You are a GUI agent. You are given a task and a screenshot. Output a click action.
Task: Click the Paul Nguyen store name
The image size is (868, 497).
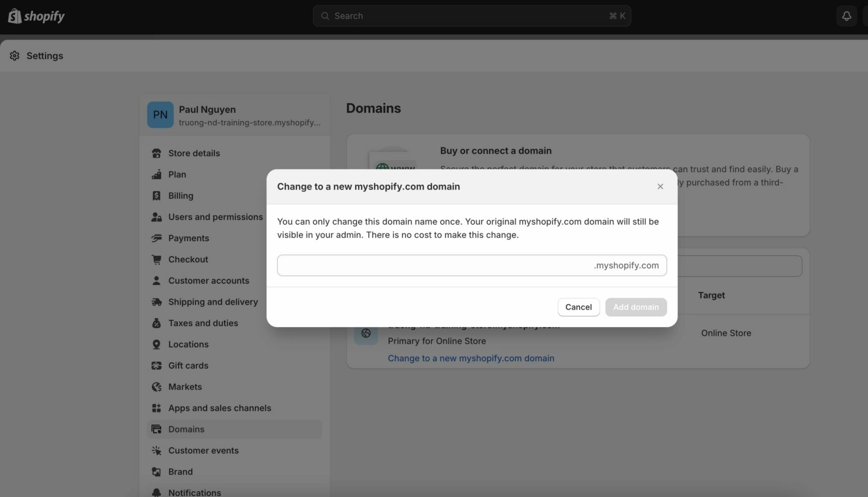click(x=207, y=110)
